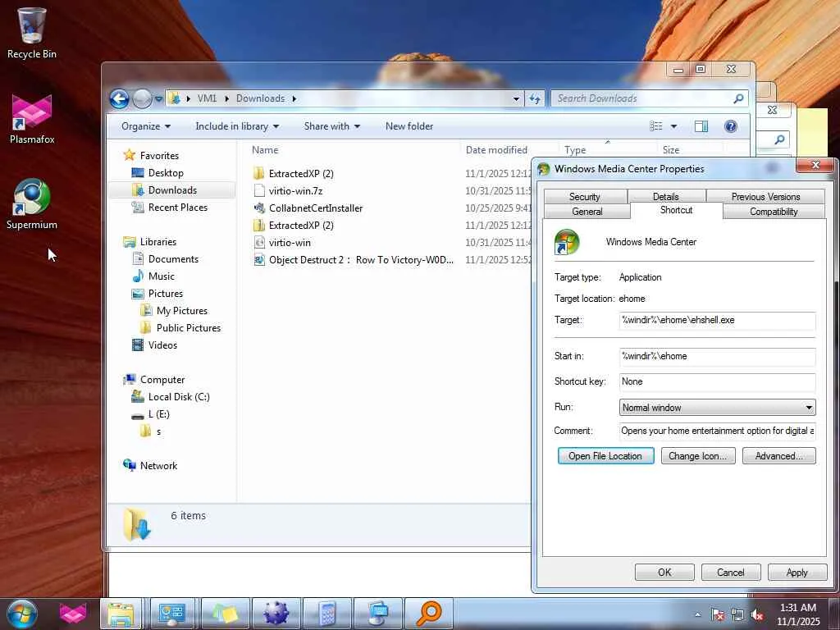Switch to the Security tab
The width and height of the screenshot is (840, 630).
584,197
